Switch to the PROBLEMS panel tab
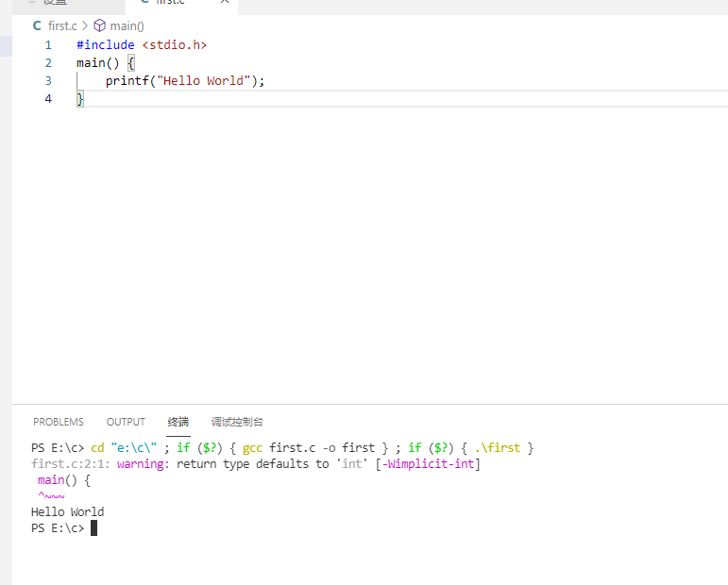728x585 pixels. pyautogui.click(x=58, y=422)
